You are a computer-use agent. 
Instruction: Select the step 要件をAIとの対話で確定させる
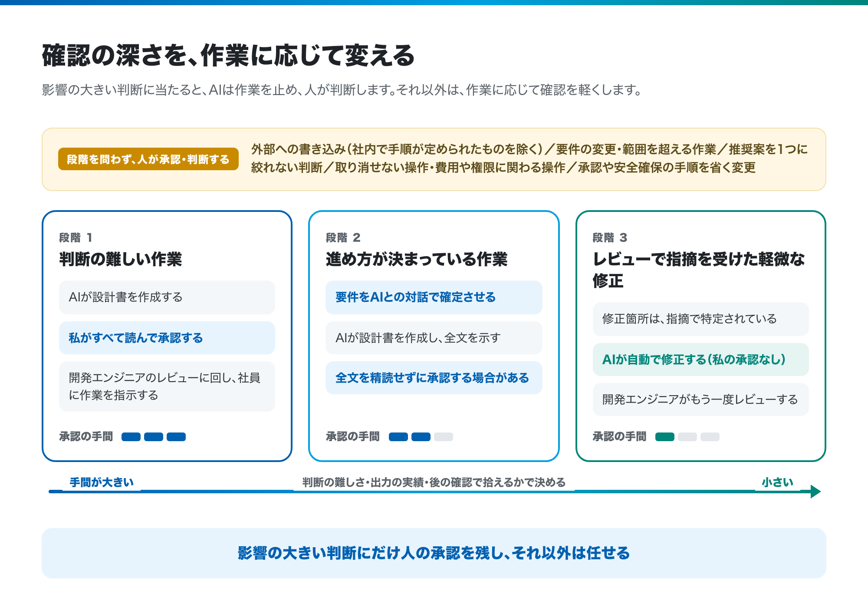pyautogui.click(x=434, y=297)
